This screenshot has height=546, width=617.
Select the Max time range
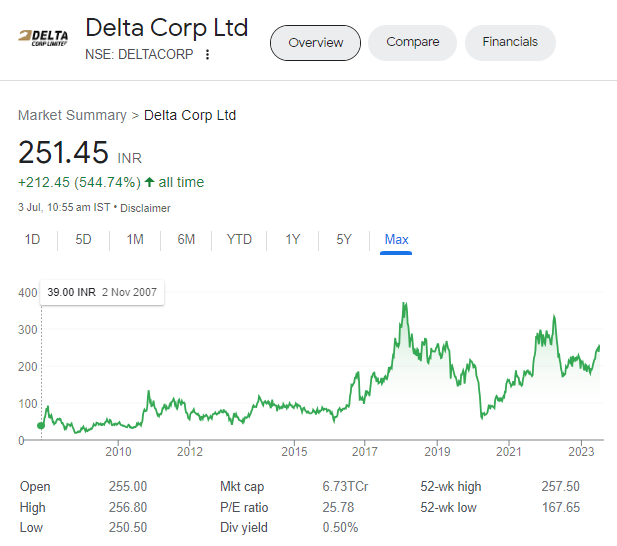(397, 240)
